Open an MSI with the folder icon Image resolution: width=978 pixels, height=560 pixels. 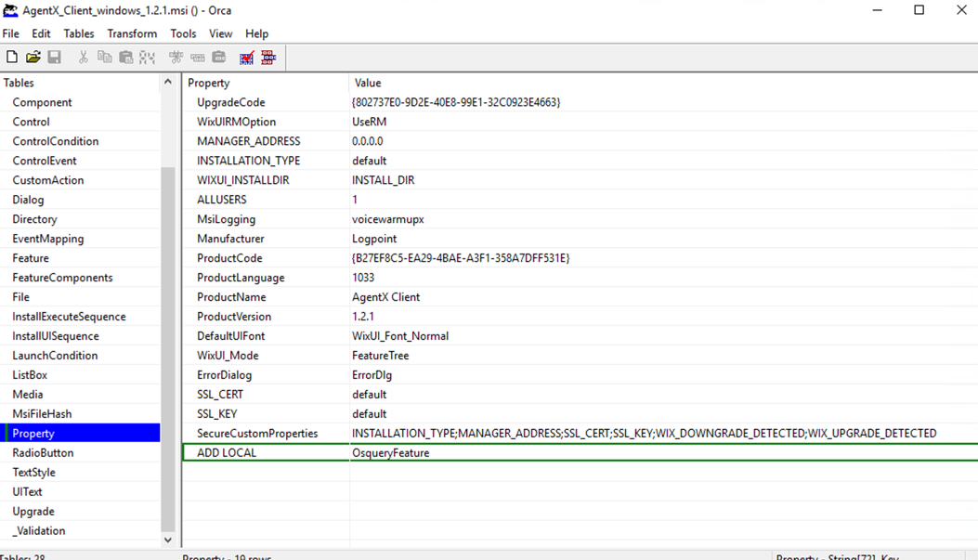[x=33, y=58]
